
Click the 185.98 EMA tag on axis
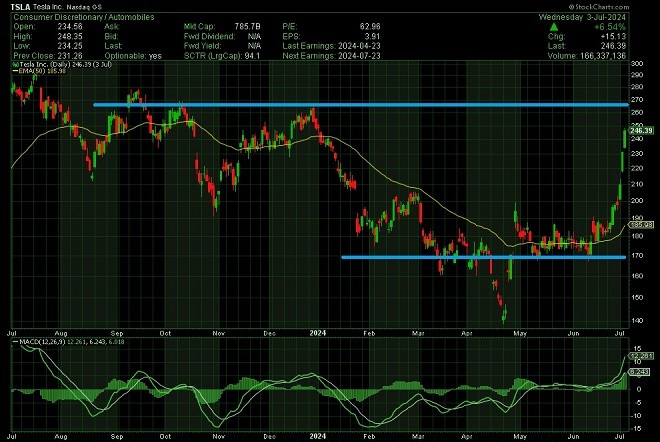641,225
